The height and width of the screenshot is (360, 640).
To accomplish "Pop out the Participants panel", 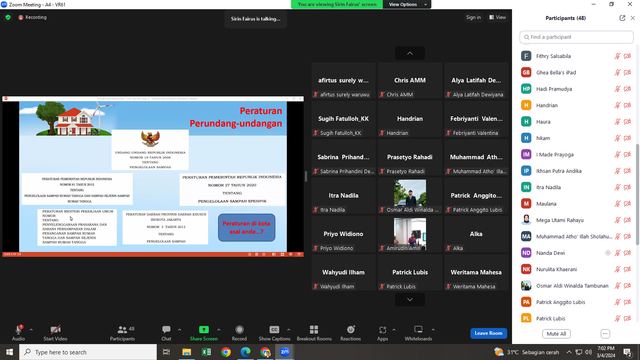I will pyautogui.click(x=622, y=18).
